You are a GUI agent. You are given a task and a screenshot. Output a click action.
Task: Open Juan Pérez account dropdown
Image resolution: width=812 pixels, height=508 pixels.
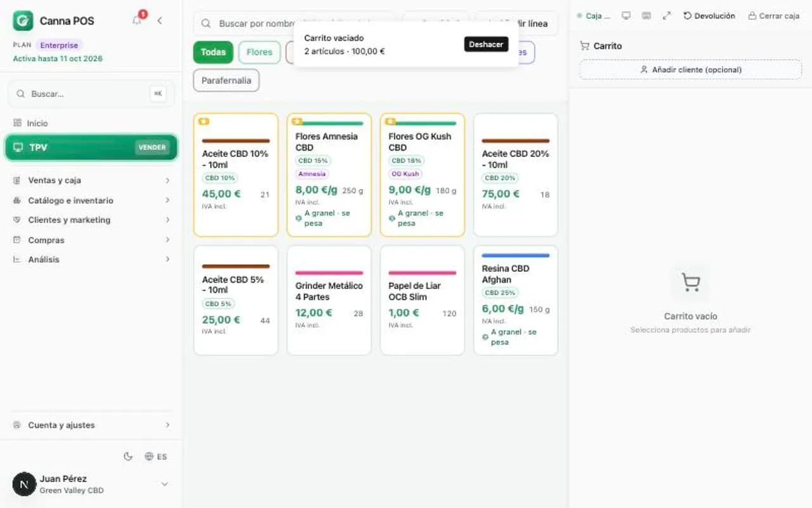164,484
